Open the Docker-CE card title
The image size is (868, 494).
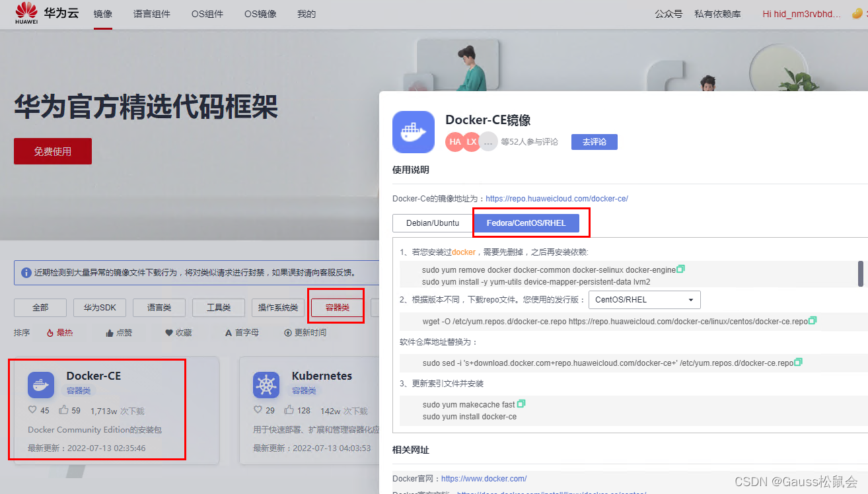tap(94, 376)
